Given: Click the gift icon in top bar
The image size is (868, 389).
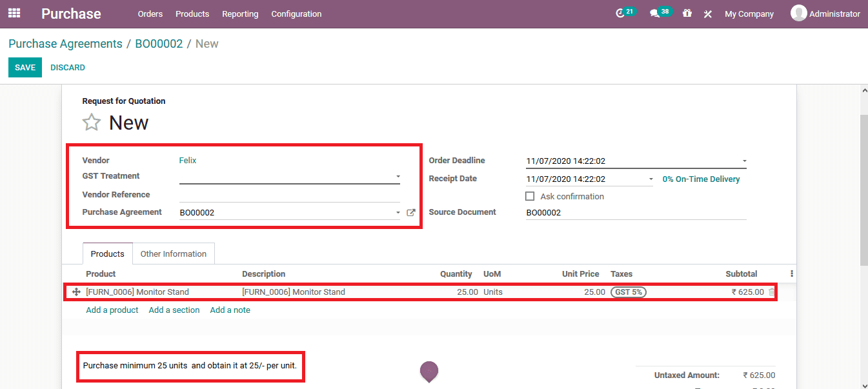Looking at the screenshot, I should pyautogui.click(x=687, y=13).
